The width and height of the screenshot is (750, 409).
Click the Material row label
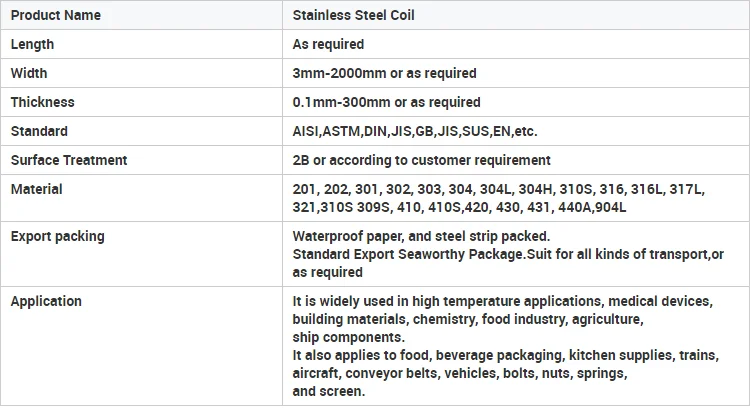tap(36, 189)
